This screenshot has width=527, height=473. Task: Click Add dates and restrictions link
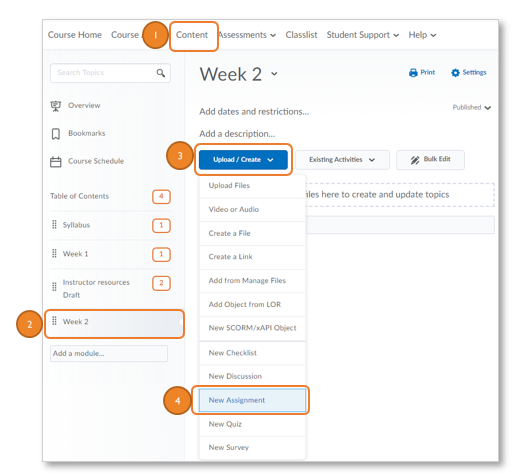click(254, 112)
